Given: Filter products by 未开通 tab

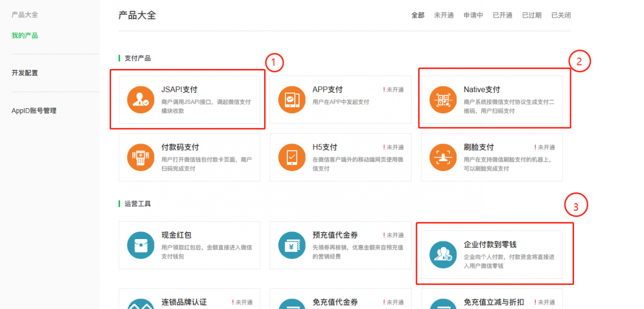Looking at the screenshot, I should point(444,15).
